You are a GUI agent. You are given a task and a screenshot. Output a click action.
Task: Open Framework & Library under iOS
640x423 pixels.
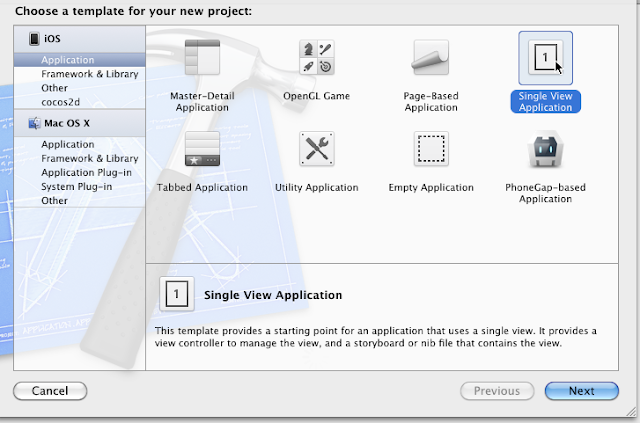(x=89, y=74)
